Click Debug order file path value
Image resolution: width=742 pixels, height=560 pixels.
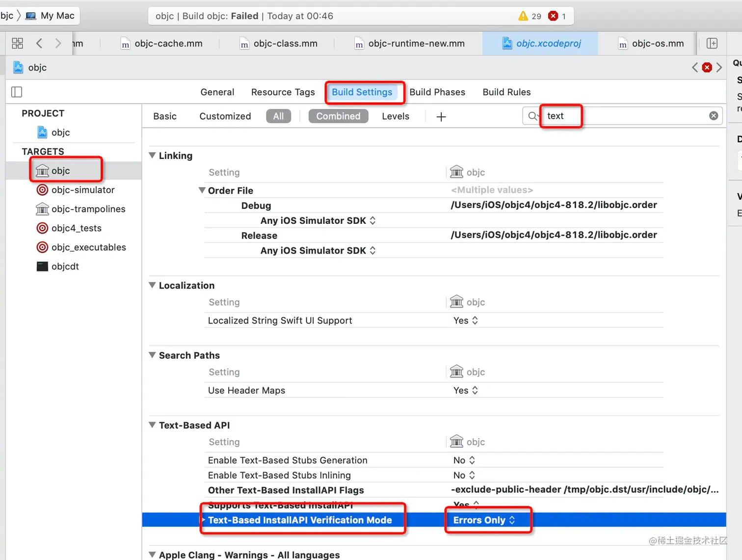coord(554,205)
